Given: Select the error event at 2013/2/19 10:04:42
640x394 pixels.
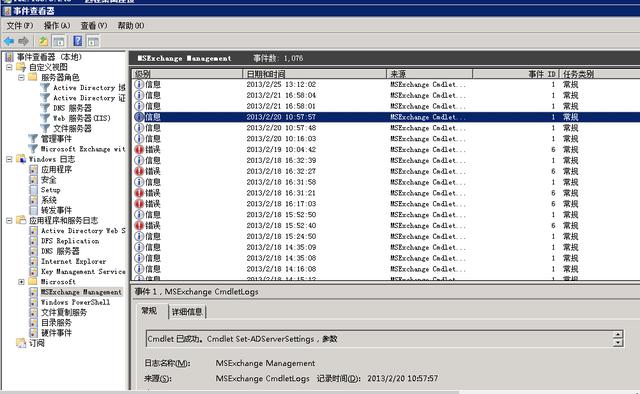Looking at the screenshot, I should (386, 149).
